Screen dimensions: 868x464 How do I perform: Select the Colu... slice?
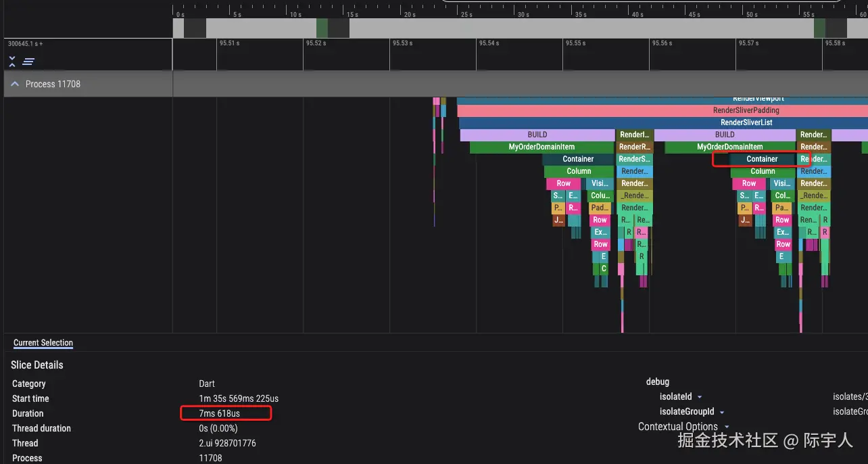coord(600,195)
